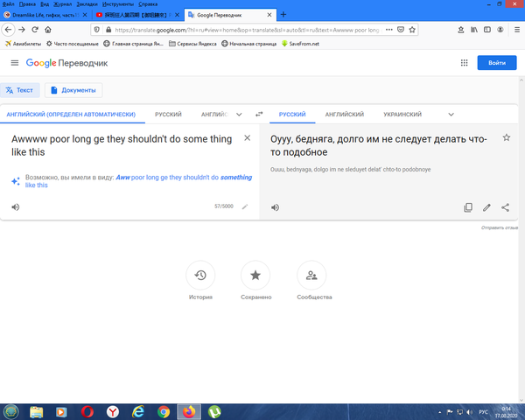Reload the current page
The height and width of the screenshot is (420, 525).
pos(35,30)
